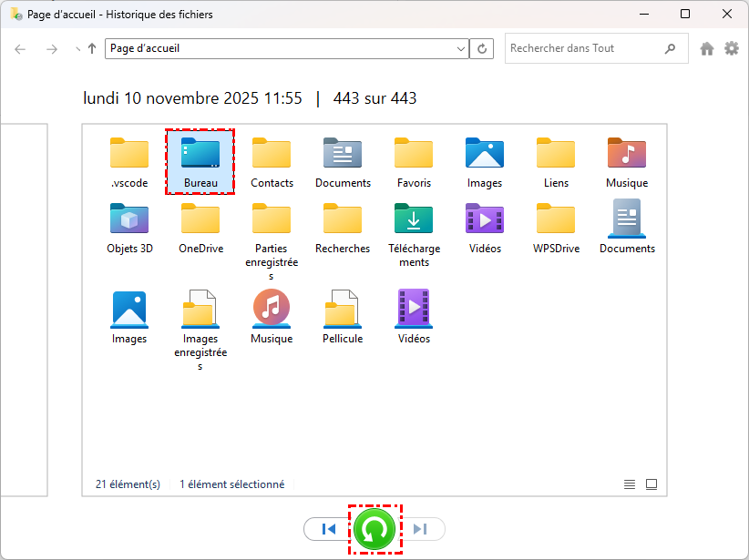Select the Téléchargements folder
Image resolution: width=749 pixels, height=560 pixels.
point(414,233)
